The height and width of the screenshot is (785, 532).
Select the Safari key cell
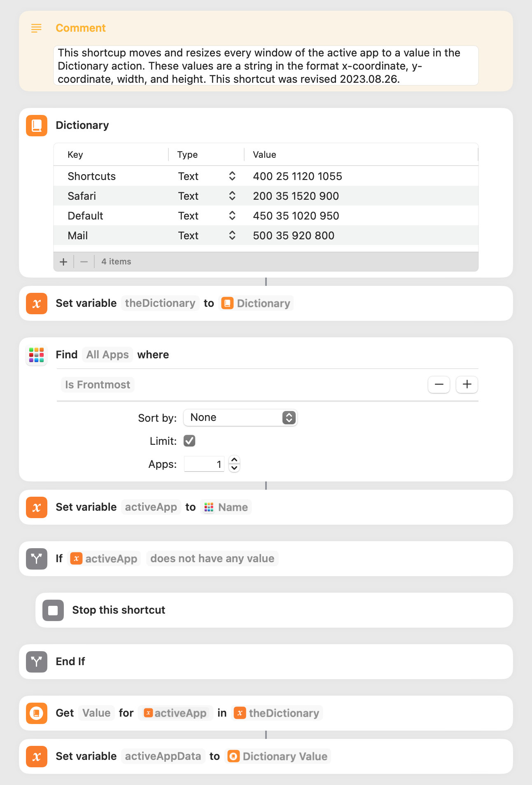click(x=82, y=196)
